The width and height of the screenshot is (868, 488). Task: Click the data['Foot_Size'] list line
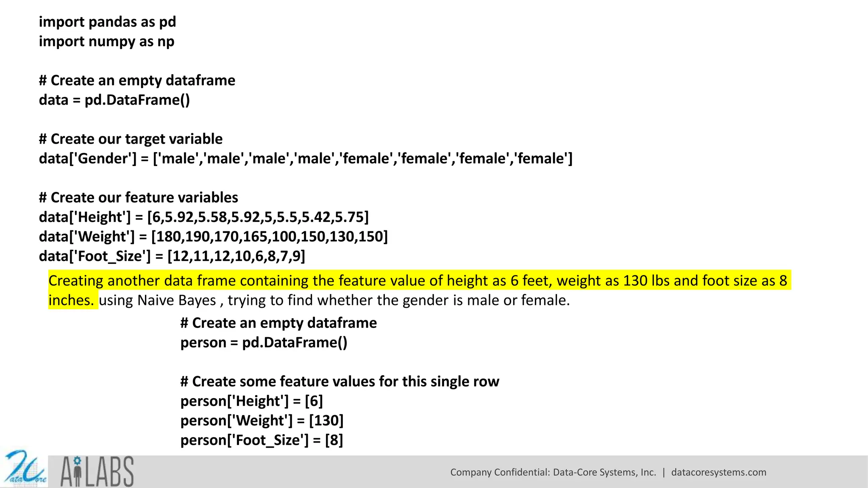click(172, 256)
